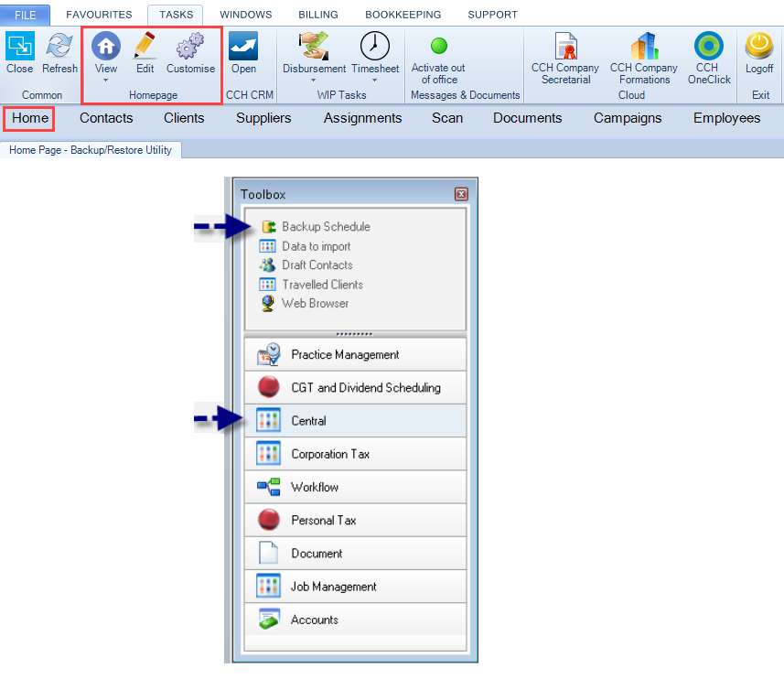Open the Accounts toolbox section
This screenshot has width=784, height=690.
coord(355,620)
